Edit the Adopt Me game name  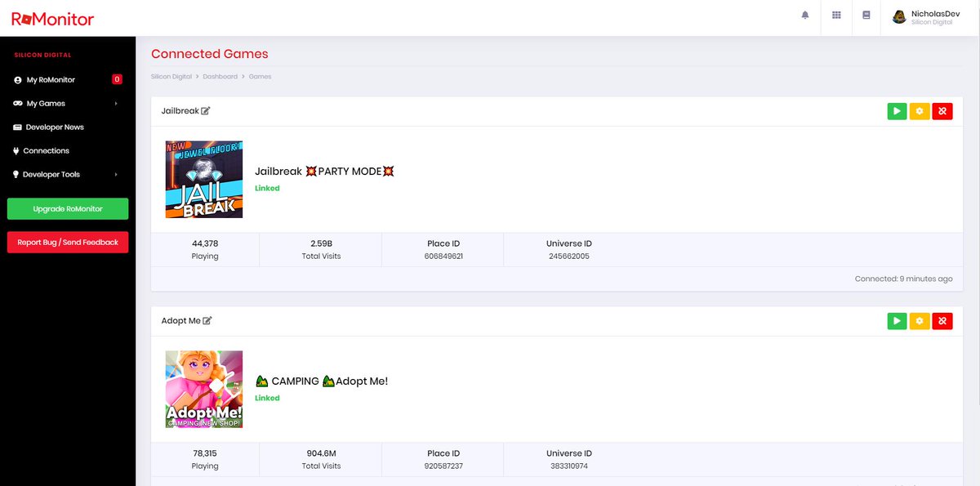[x=207, y=321]
